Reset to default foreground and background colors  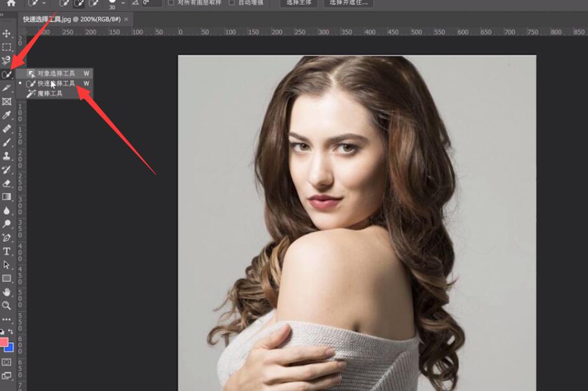point(2,332)
